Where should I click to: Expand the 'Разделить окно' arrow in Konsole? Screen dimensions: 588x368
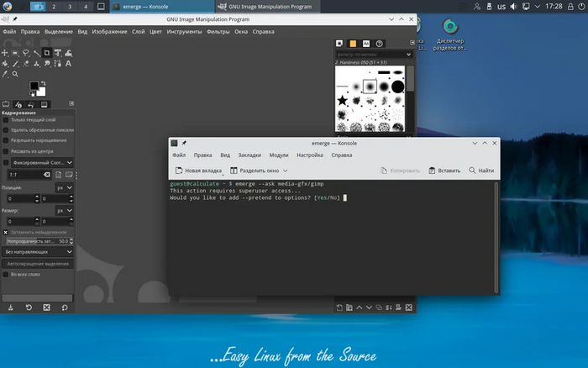(286, 171)
